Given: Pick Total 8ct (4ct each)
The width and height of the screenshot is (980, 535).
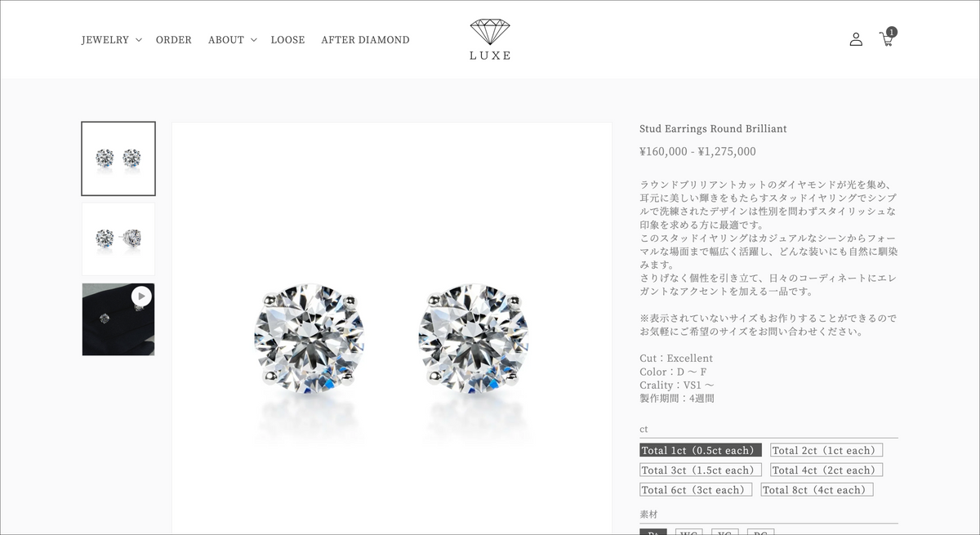Looking at the screenshot, I should (x=817, y=489).
